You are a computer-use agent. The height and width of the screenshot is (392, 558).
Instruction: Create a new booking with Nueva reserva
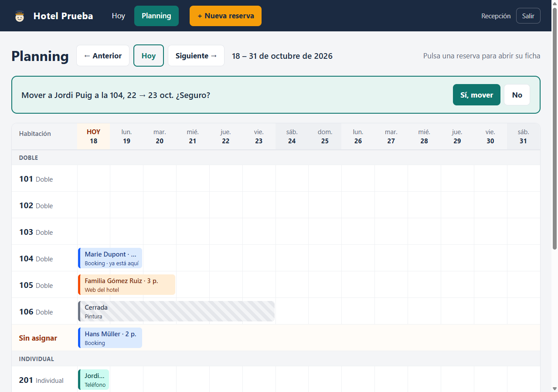point(225,16)
